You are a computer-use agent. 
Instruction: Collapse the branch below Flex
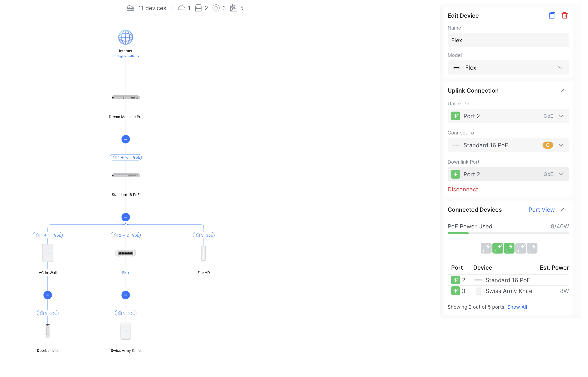click(126, 295)
